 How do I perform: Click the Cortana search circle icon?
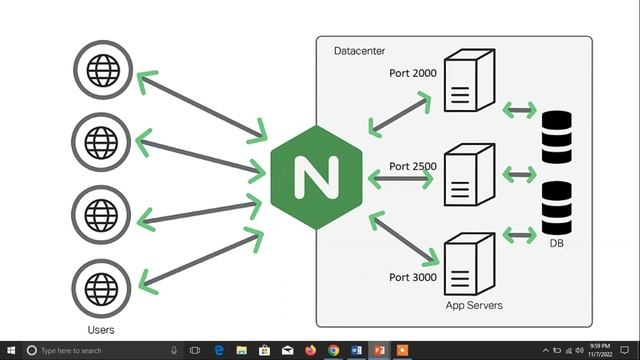point(31,351)
